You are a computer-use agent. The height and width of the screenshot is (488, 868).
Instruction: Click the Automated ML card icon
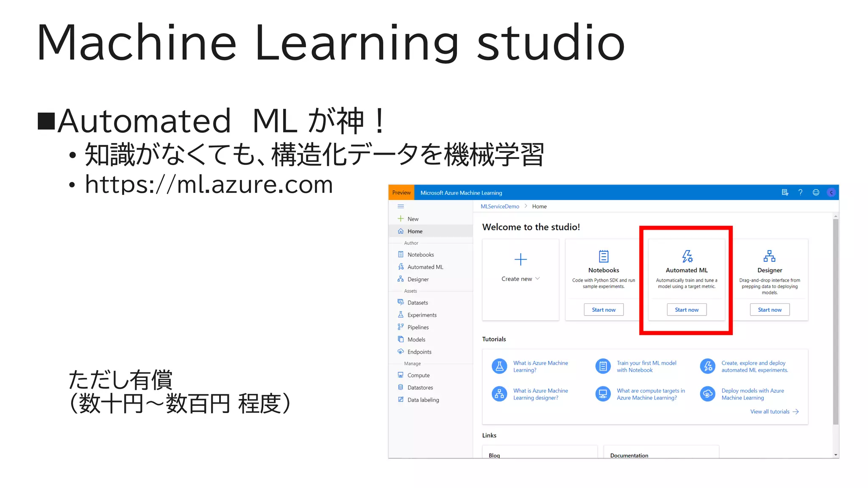point(687,256)
